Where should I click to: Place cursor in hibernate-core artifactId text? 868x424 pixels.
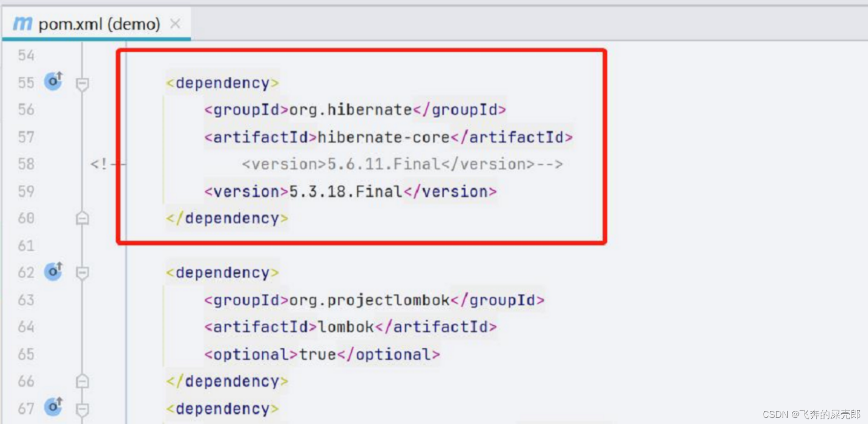coord(383,137)
